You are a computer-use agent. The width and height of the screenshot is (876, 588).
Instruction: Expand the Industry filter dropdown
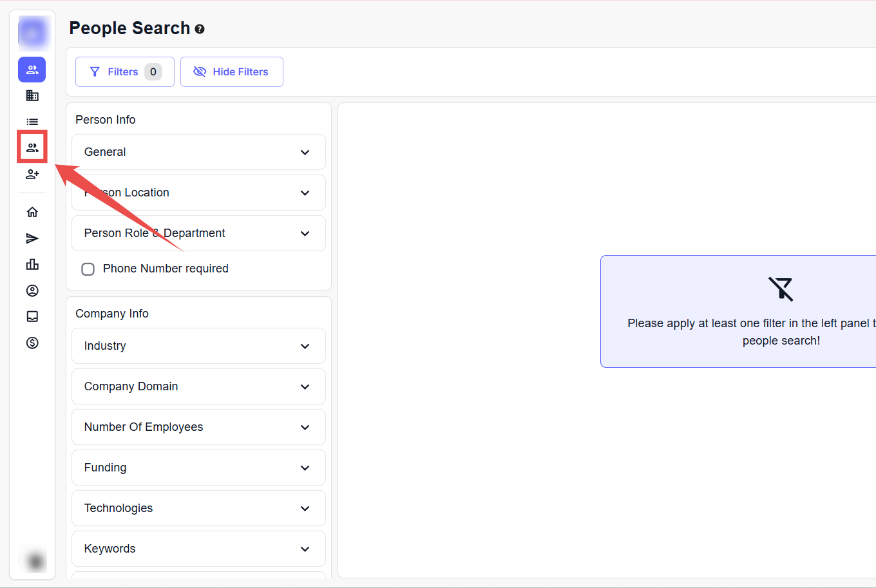click(x=198, y=346)
